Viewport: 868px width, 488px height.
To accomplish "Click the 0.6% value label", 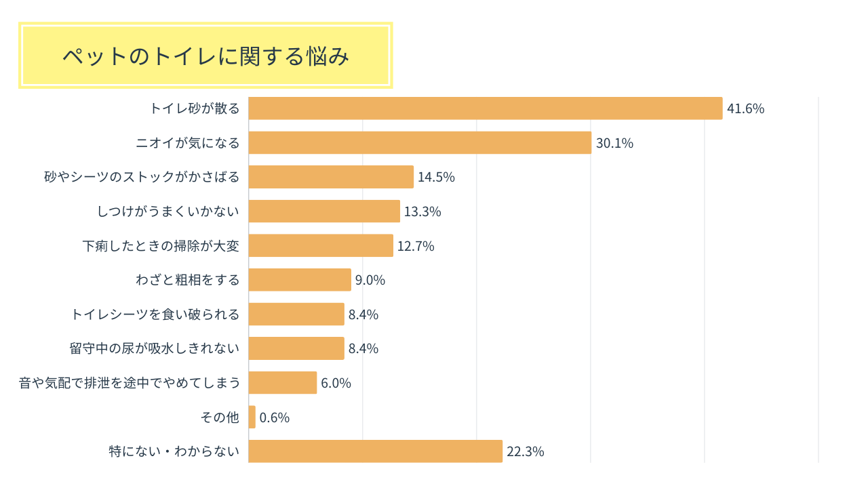I will click(275, 418).
